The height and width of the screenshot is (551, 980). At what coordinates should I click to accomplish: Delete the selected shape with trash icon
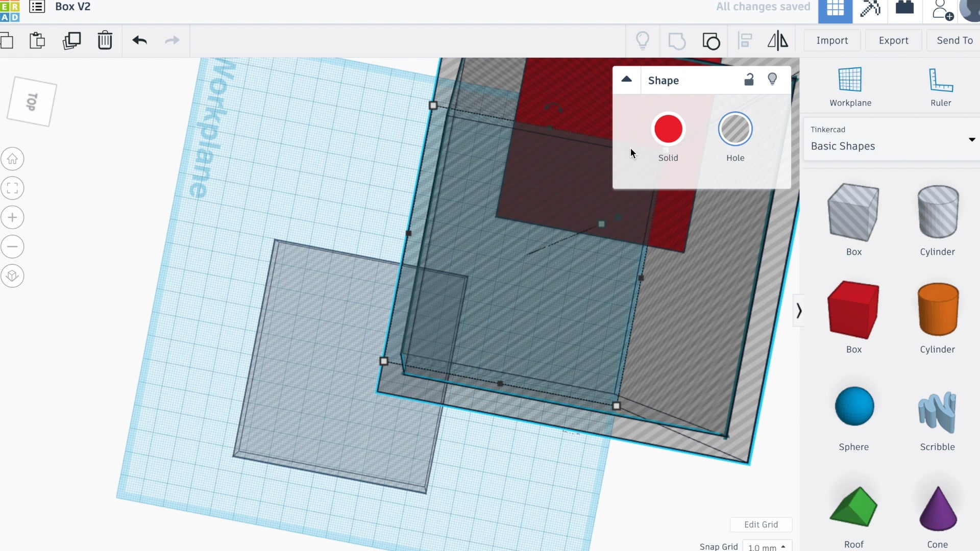click(x=105, y=40)
